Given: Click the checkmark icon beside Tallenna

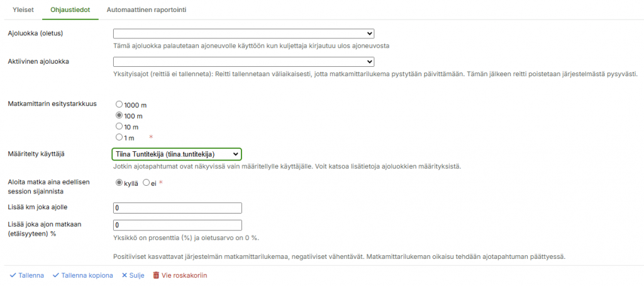Looking at the screenshot, I should (12, 275).
